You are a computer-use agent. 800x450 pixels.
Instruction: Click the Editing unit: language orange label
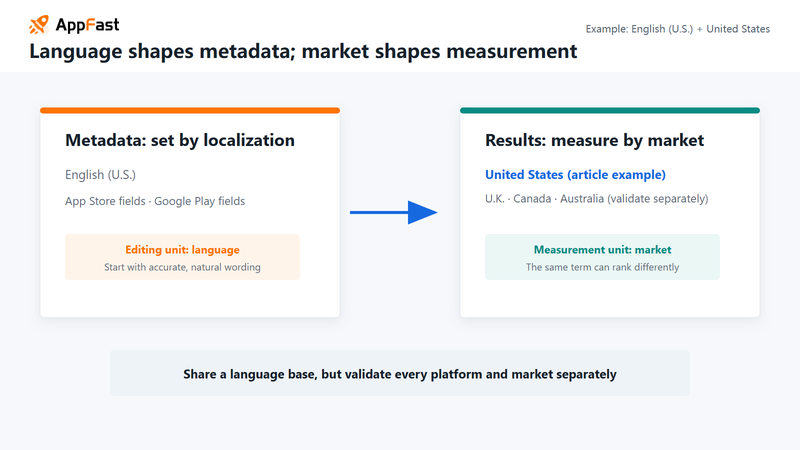[182, 249]
